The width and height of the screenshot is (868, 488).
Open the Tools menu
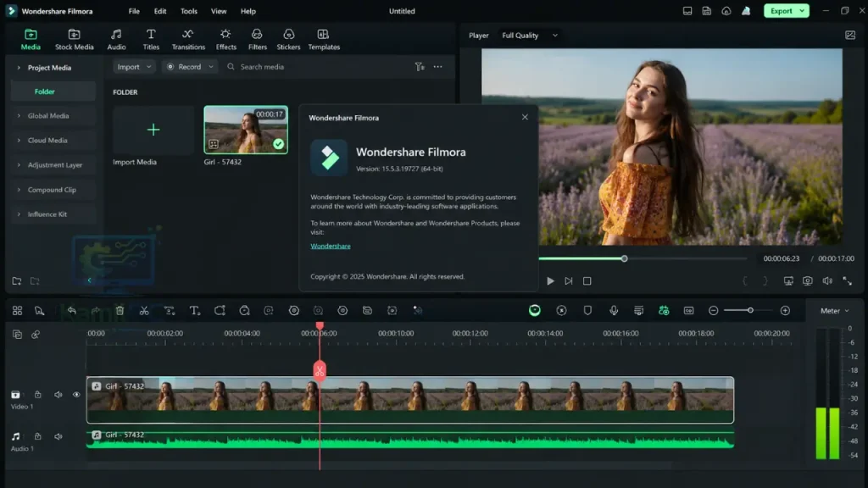pyautogui.click(x=189, y=11)
